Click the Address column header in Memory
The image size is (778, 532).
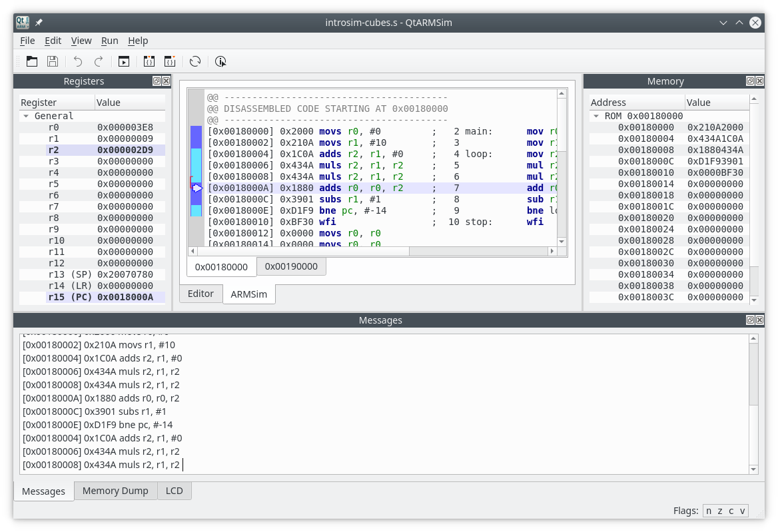click(x=637, y=103)
